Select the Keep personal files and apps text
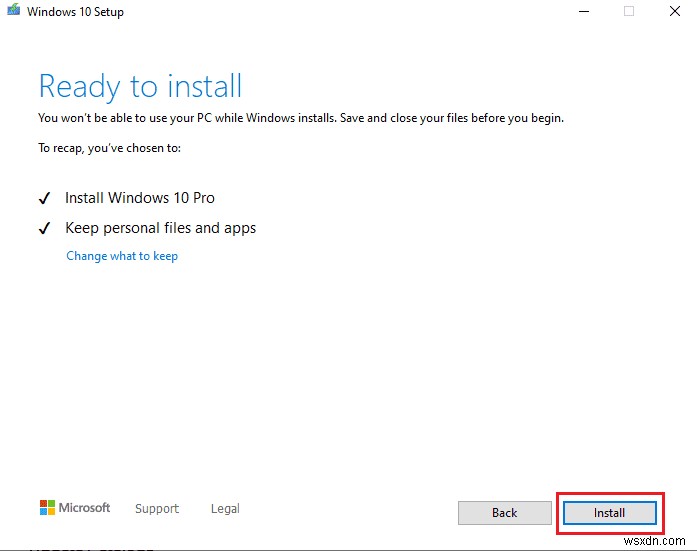Image resolution: width=697 pixels, height=551 pixels. pos(160,228)
